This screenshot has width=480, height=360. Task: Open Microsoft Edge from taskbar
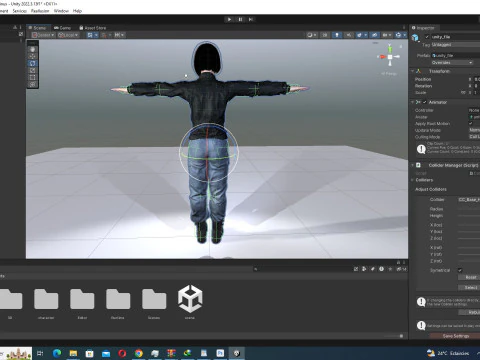point(57,353)
